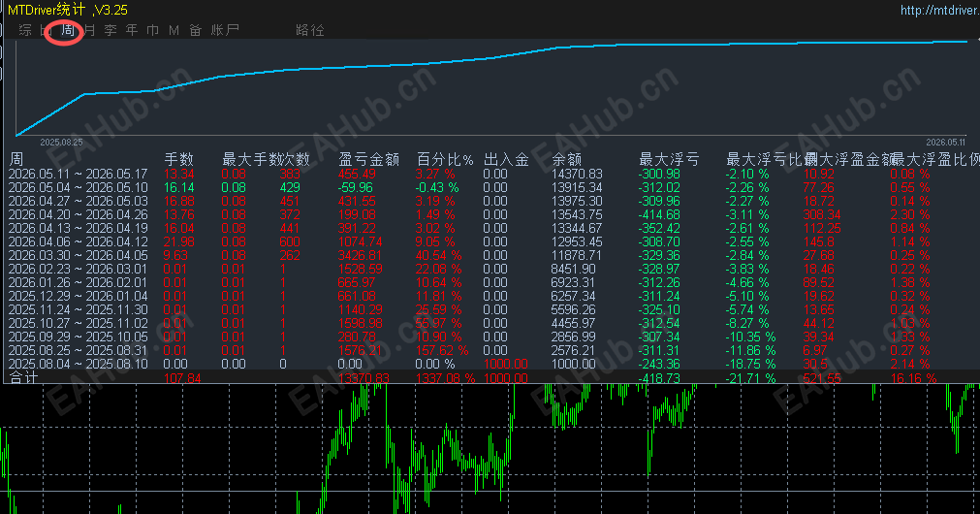The width and height of the screenshot is (980, 514).
Task: Click the 最大浮亏 column header
Action: pos(669,159)
